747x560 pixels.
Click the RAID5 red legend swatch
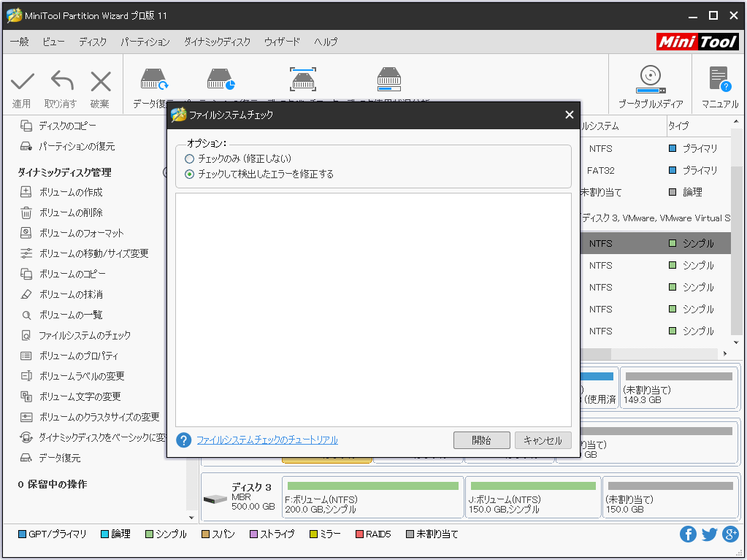pos(360,534)
